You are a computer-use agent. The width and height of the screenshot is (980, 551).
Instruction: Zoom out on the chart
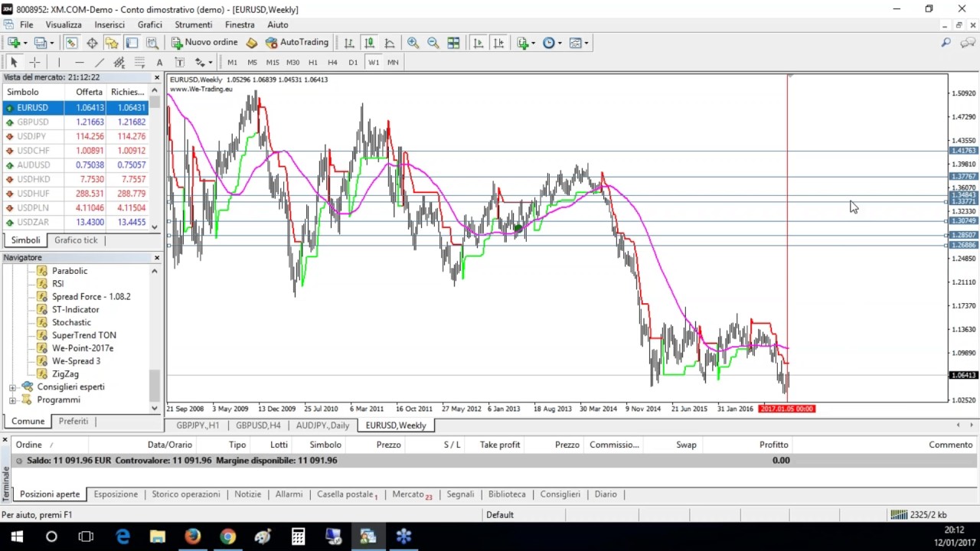point(433,43)
